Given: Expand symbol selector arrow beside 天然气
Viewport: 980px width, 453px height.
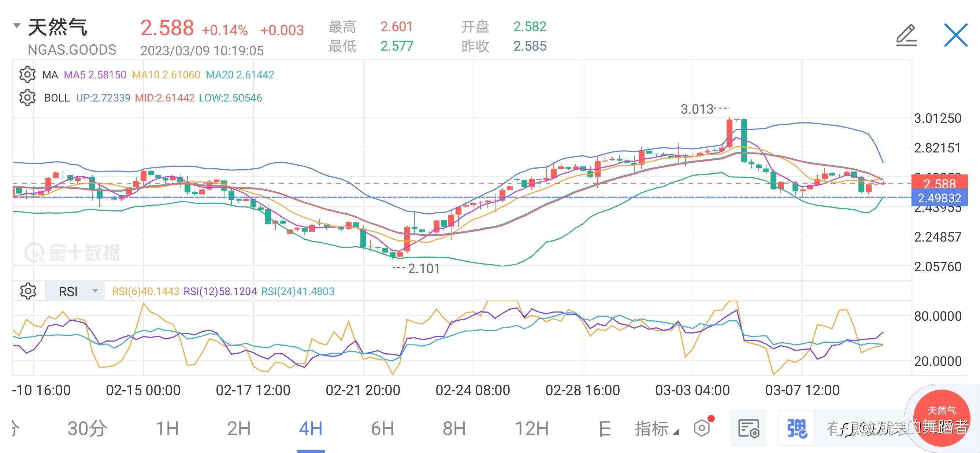Looking at the screenshot, I should coord(16,26).
